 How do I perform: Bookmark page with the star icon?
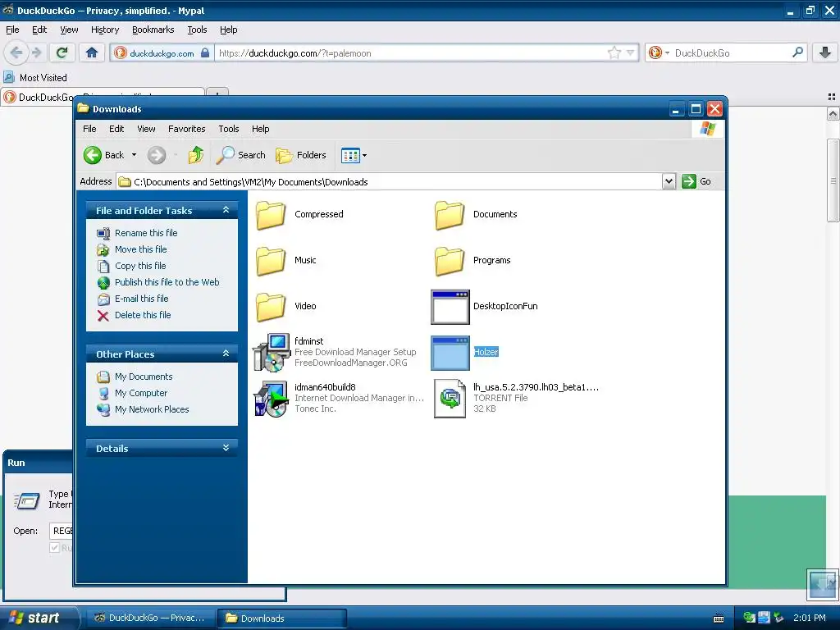tap(614, 52)
